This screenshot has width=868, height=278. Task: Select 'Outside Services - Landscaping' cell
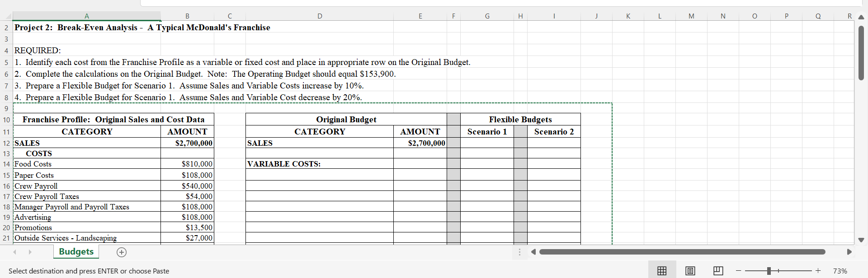point(87,238)
